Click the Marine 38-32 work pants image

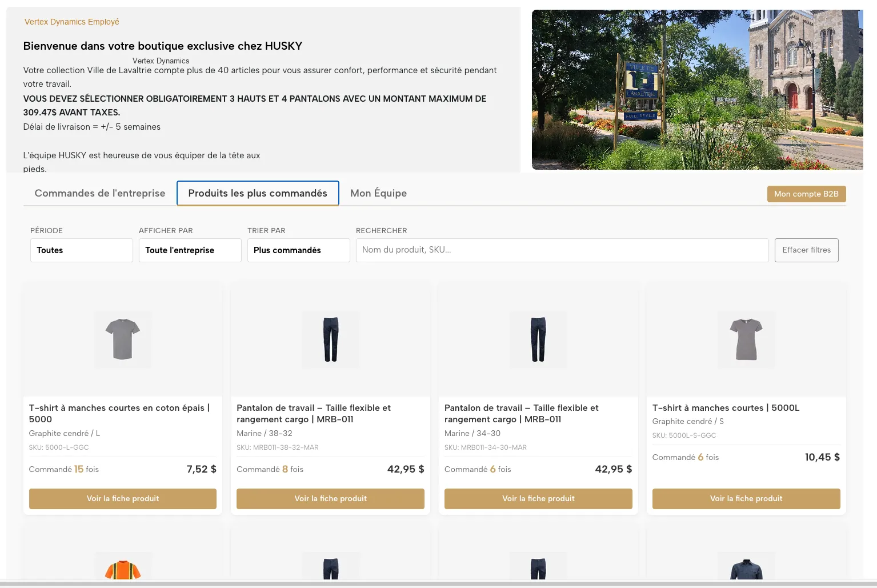(330, 339)
